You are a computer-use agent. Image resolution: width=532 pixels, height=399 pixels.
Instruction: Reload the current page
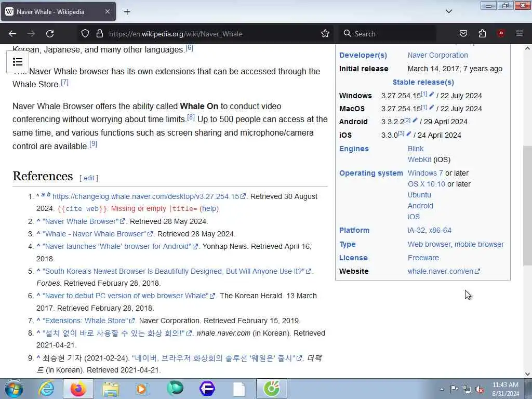tap(50, 34)
